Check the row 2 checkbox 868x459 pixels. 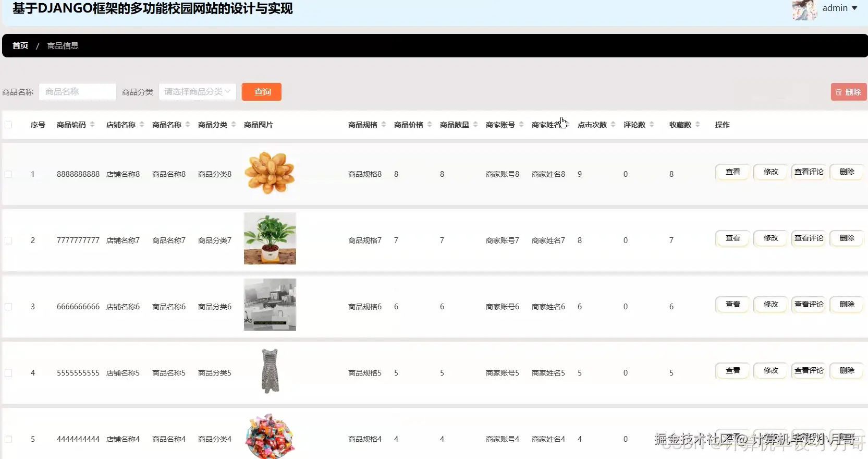(x=8, y=240)
